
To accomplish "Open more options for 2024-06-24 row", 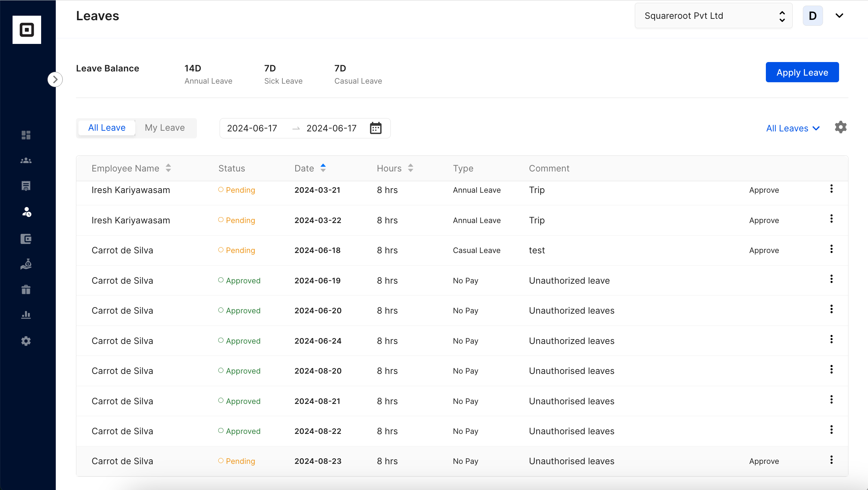I will point(831,339).
